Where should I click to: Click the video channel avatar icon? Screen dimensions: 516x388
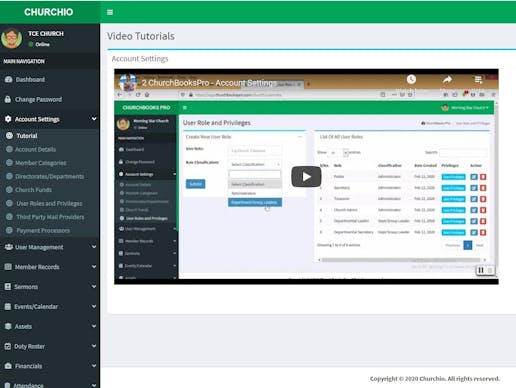tap(128, 82)
